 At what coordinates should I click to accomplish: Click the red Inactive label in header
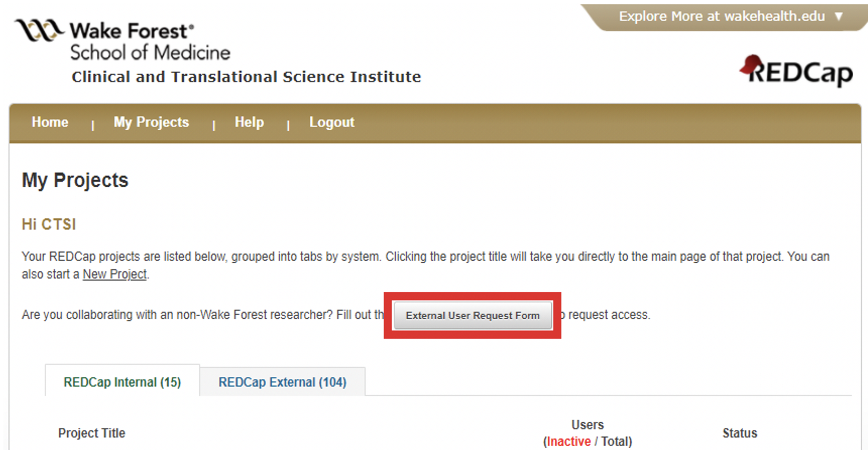click(x=569, y=441)
